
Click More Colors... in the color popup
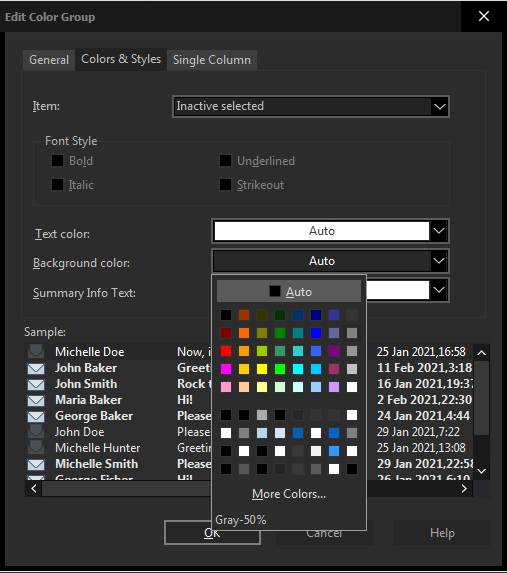click(289, 494)
